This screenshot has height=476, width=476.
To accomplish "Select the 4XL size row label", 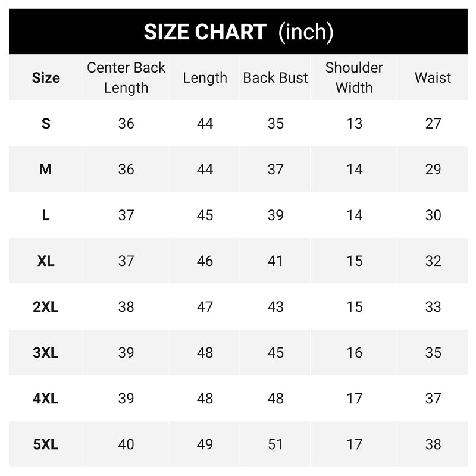I will pyautogui.click(x=46, y=399).
